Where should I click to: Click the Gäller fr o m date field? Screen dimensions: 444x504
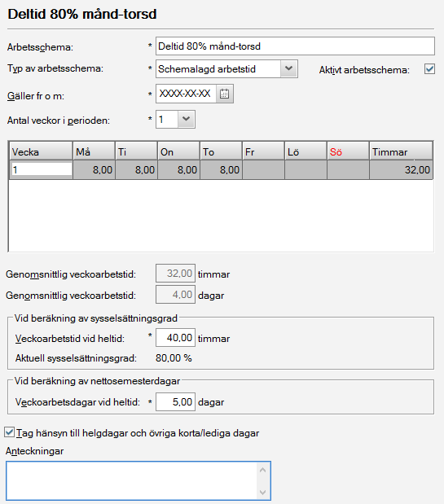coord(186,94)
